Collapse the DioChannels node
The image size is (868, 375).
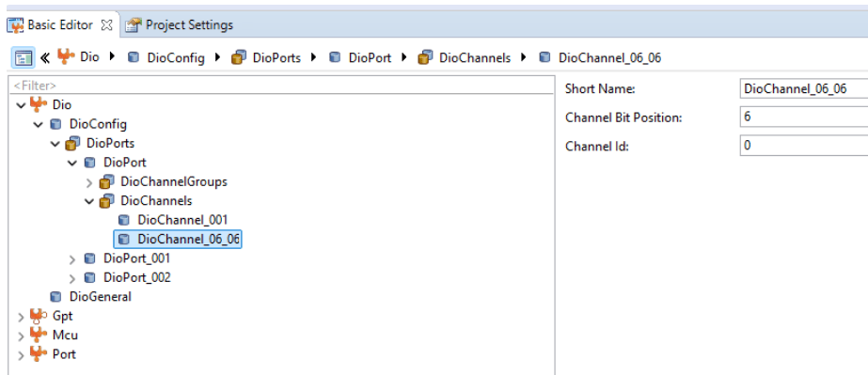89,201
